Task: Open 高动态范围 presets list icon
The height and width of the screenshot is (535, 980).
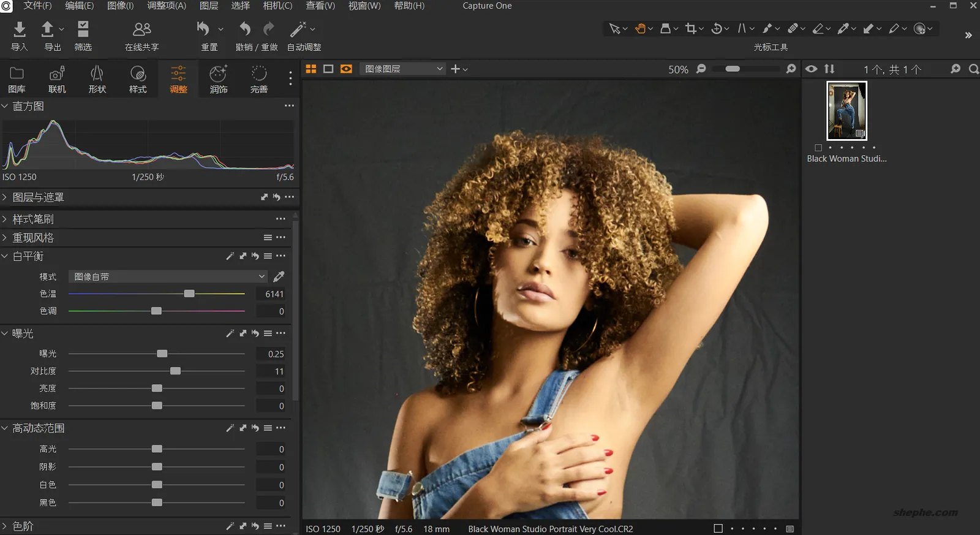Action: pyautogui.click(x=268, y=428)
